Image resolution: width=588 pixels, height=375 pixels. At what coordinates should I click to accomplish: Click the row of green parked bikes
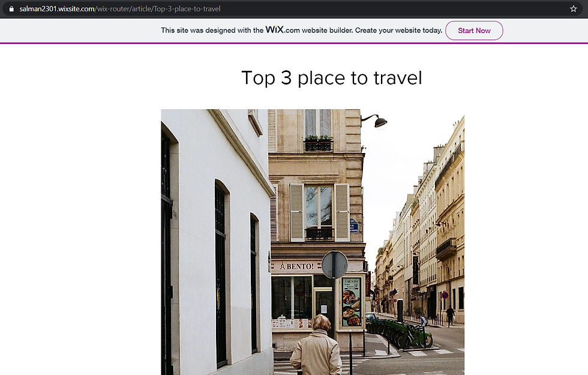(x=399, y=332)
